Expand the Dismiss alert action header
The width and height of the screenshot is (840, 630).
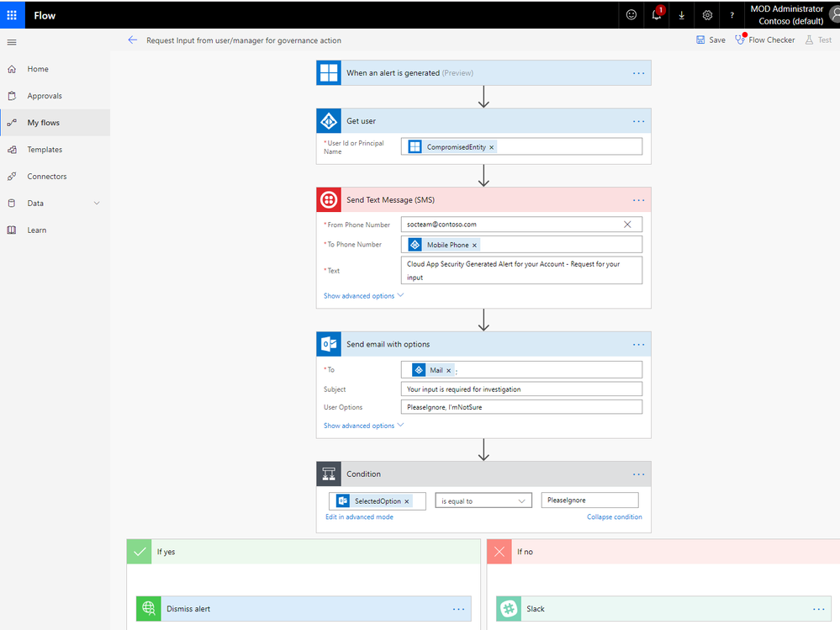point(304,609)
